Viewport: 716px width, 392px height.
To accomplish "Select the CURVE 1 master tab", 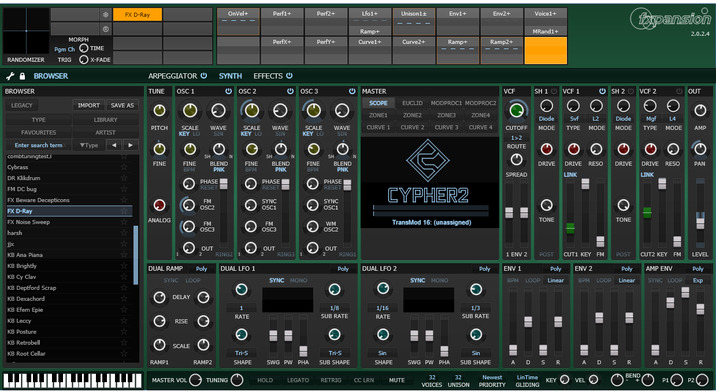I will (x=378, y=127).
